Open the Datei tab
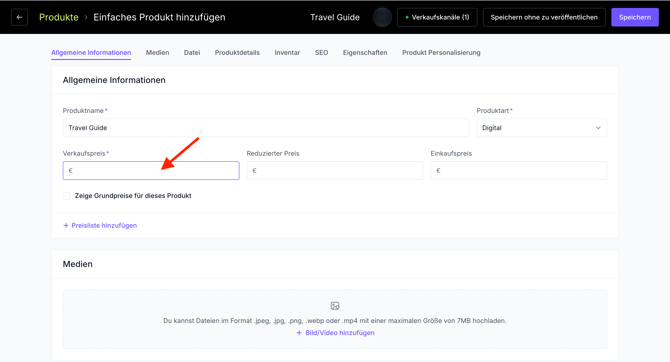Image resolution: width=670 pixels, height=362 pixels. pos(192,53)
